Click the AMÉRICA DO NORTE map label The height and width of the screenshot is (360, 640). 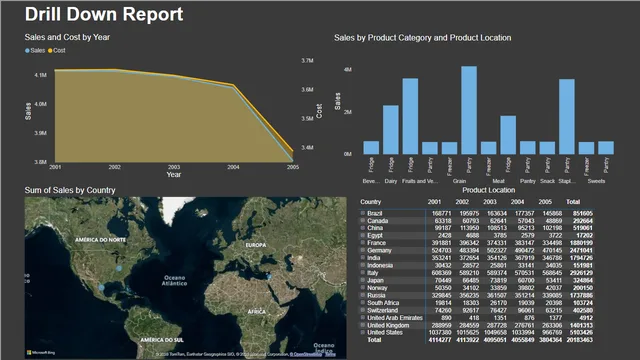tap(100, 240)
